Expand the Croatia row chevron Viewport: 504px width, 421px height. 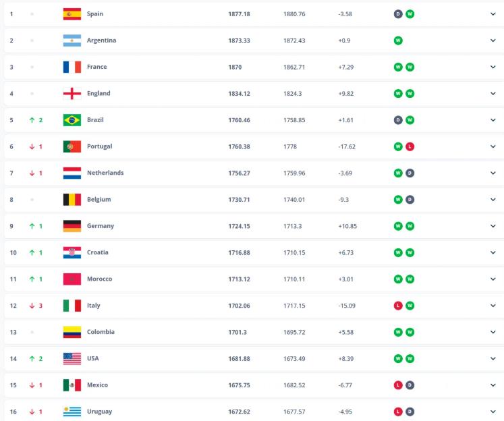(493, 252)
